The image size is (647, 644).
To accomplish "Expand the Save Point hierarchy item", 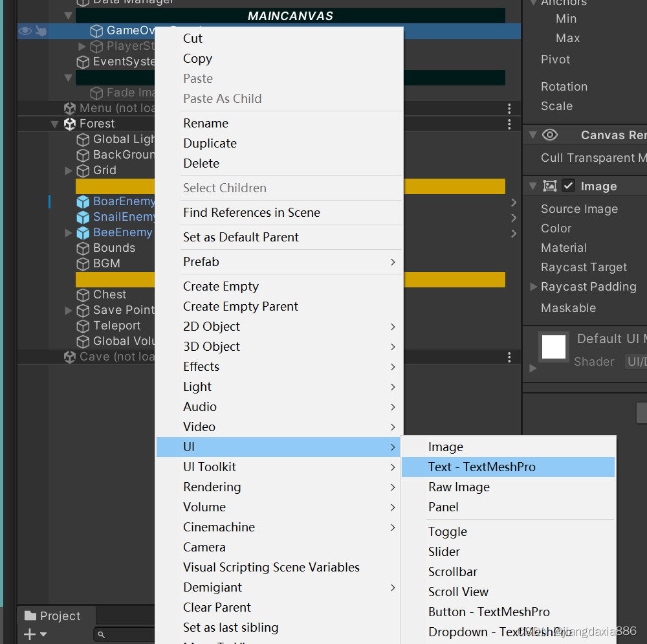I will [x=69, y=311].
